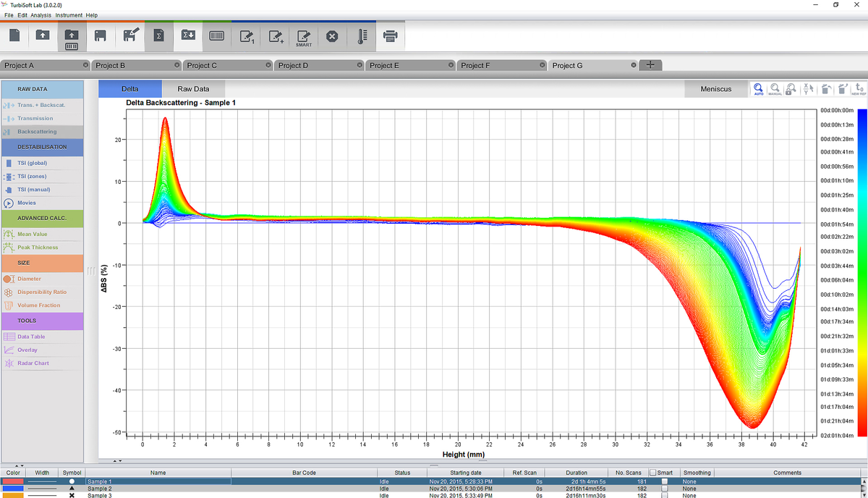Viewport: 868px width, 498px height.
Task: Open the Analysis menu
Action: tap(41, 15)
